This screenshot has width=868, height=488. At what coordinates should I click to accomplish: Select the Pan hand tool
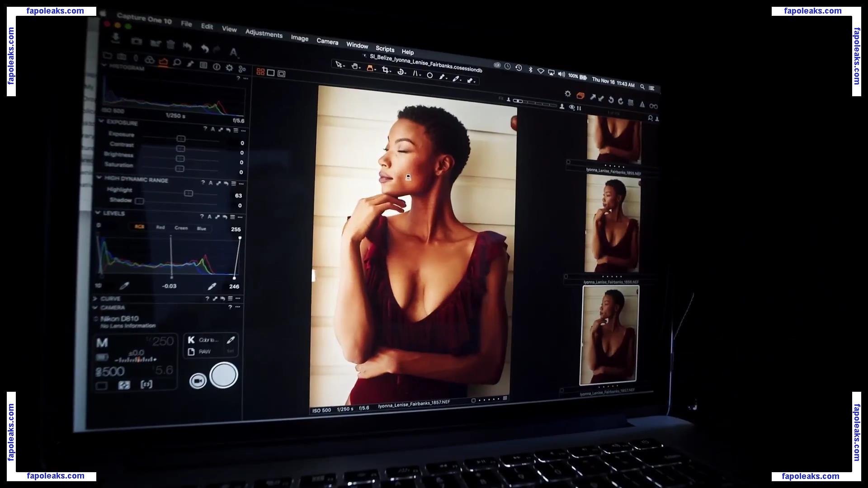click(x=355, y=67)
